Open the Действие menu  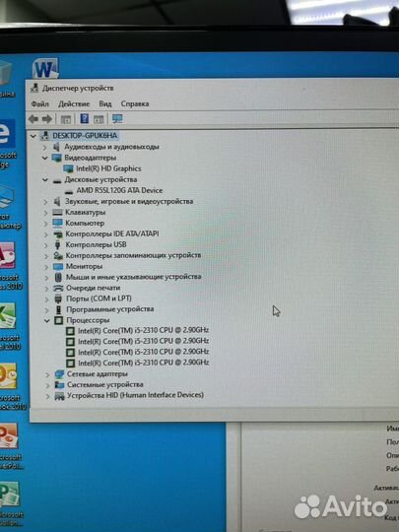tap(74, 103)
